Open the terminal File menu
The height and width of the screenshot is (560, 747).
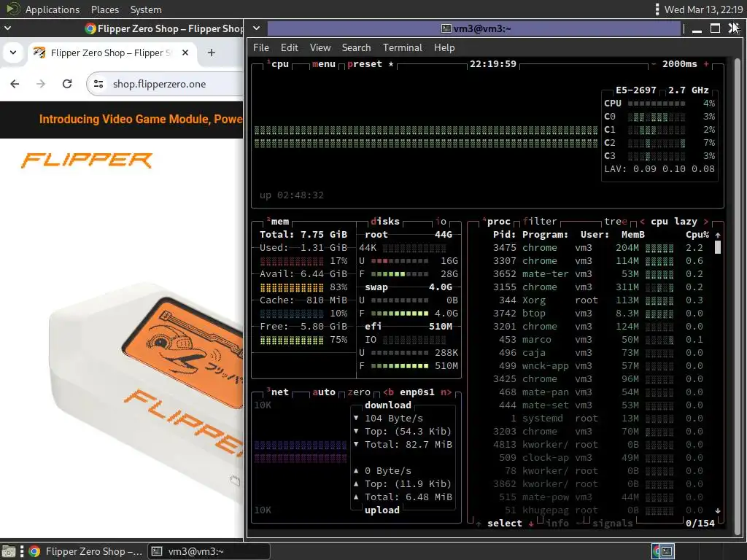click(261, 47)
